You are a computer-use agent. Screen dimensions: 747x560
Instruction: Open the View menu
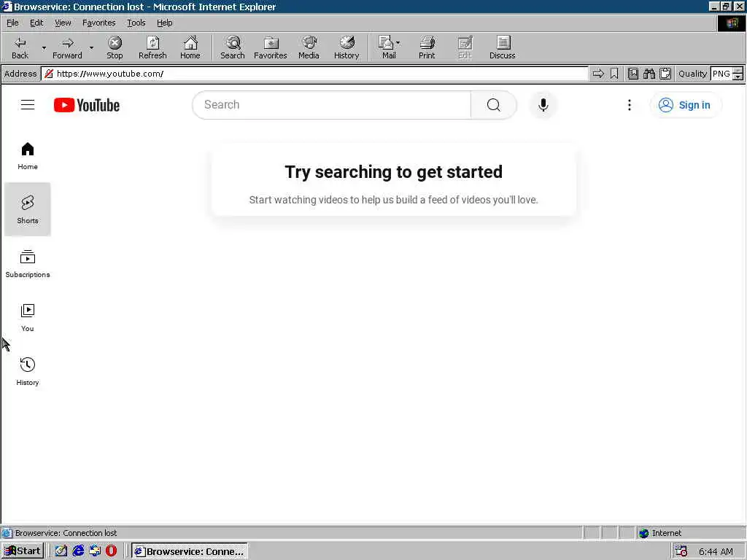(63, 23)
